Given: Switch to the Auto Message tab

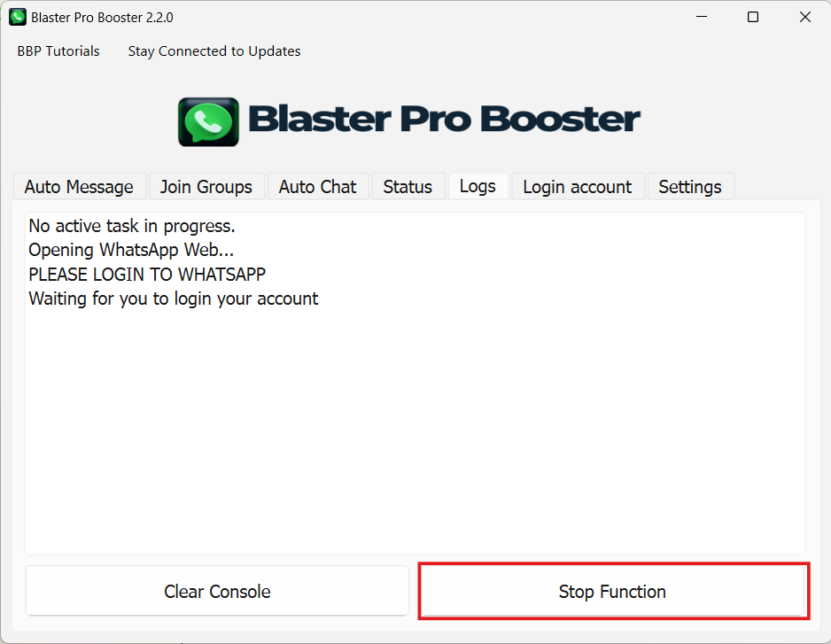Looking at the screenshot, I should coord(80,187).
